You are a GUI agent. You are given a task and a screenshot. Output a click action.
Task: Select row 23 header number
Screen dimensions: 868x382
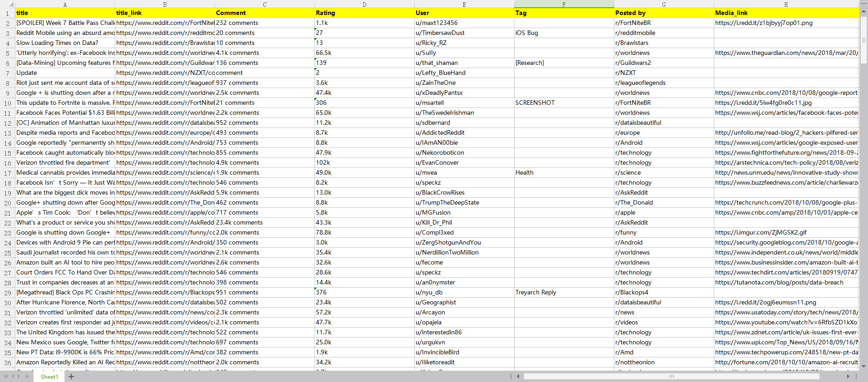(7, 233)
